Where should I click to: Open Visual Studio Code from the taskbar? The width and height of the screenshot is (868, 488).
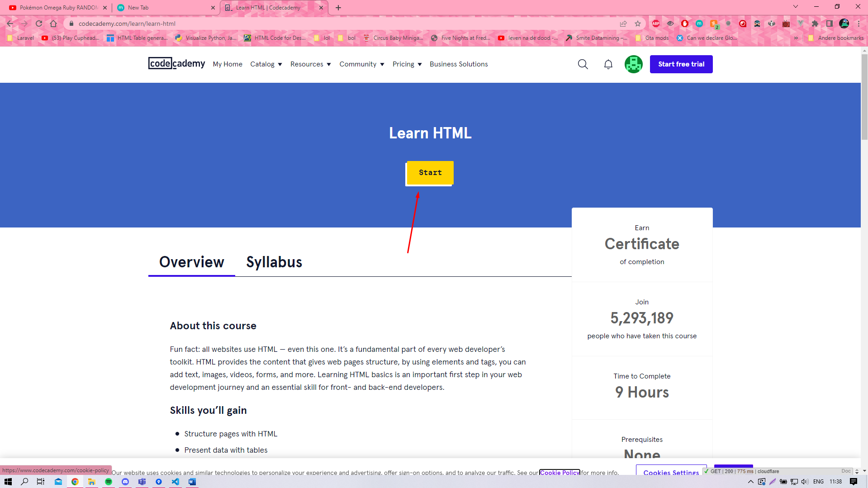(x=175, y=482)
